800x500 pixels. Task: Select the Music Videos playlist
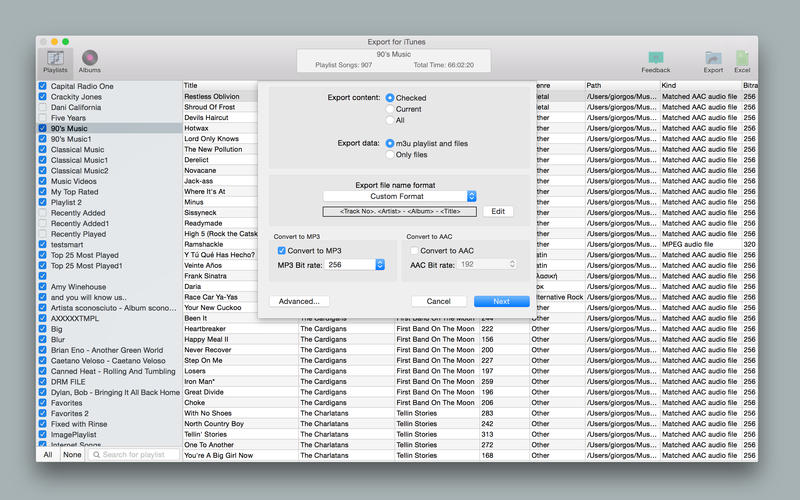point(73,181)
